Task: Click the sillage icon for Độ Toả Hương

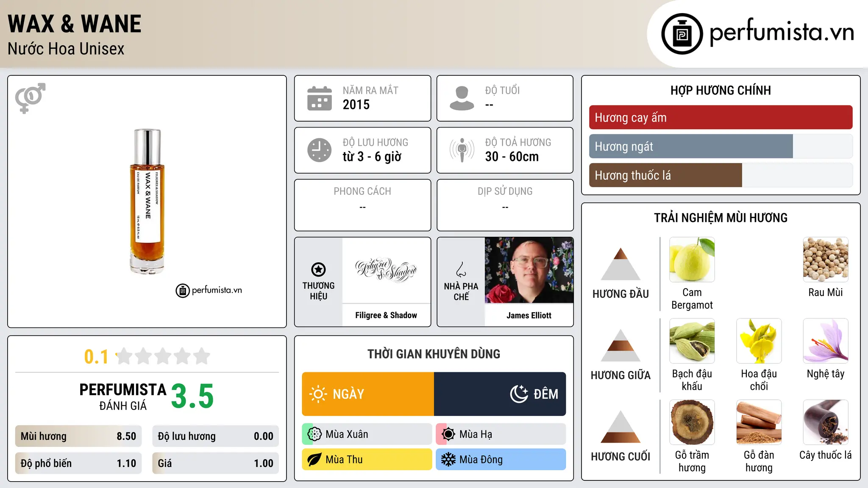Action: pos(462,150)
